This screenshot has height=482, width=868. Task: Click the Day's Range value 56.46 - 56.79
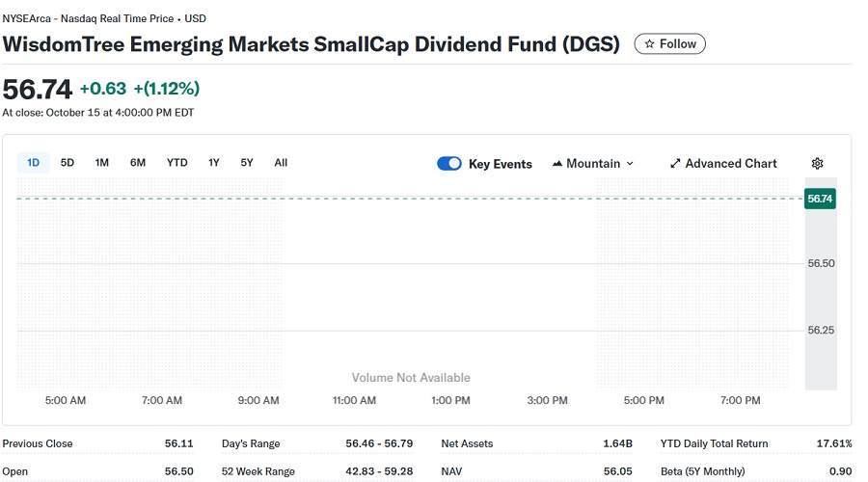(x=379, y=443)
